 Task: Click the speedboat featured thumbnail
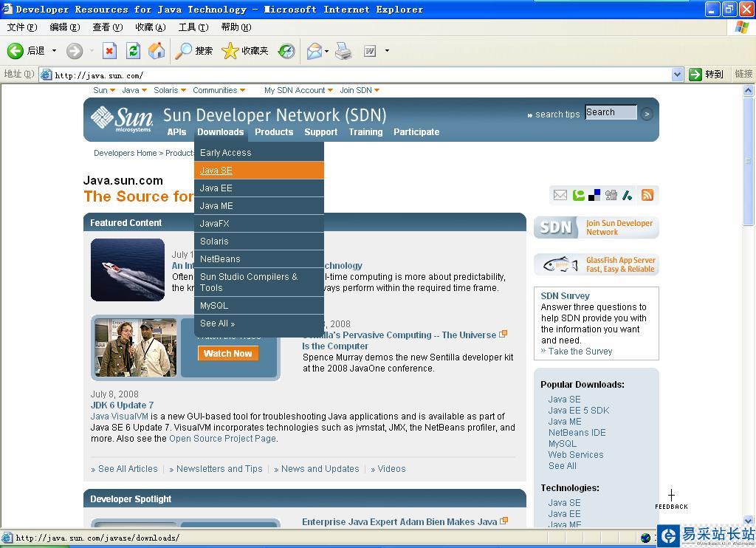coord(128,270)
